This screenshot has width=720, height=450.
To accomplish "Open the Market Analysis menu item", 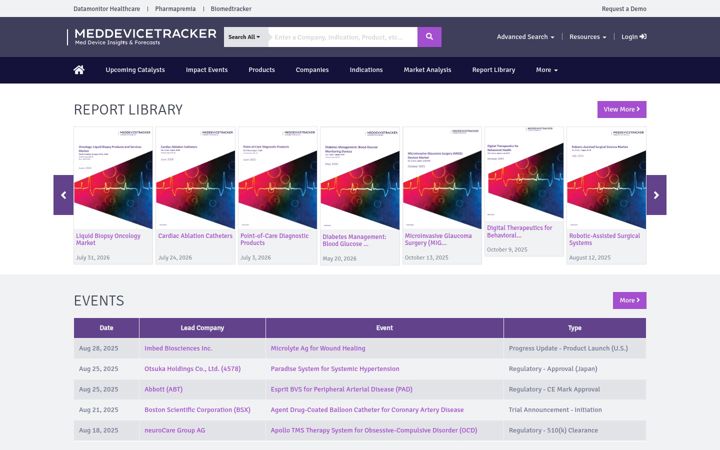I will [428, 70].
